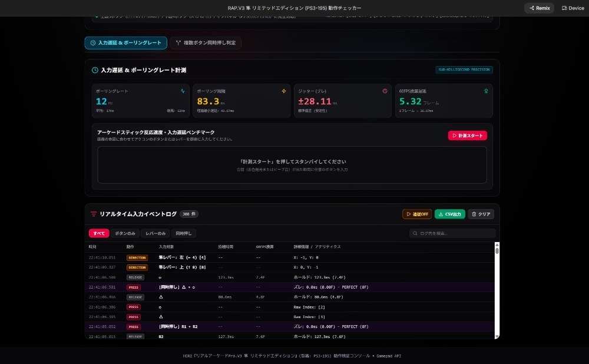
Task: Click the ホールド: 127.3ms (7.6F) detail cell
Action: click(x=319, y=336)
